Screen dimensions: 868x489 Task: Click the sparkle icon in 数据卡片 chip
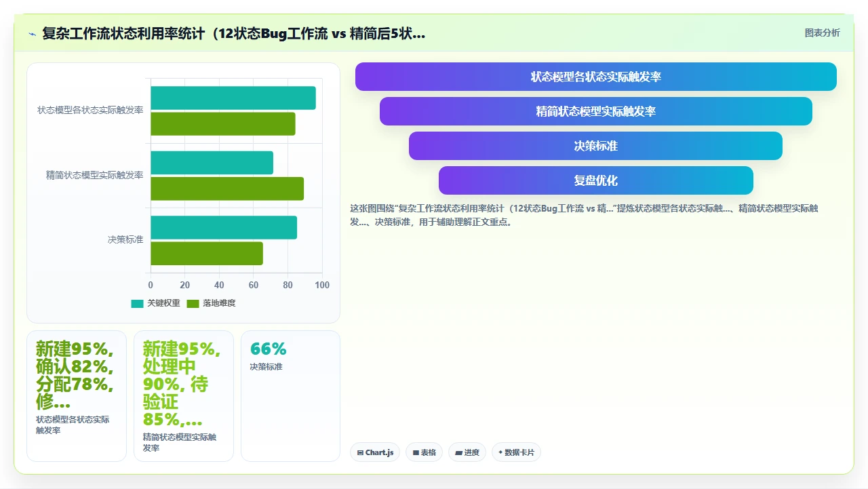coord(500,452)
